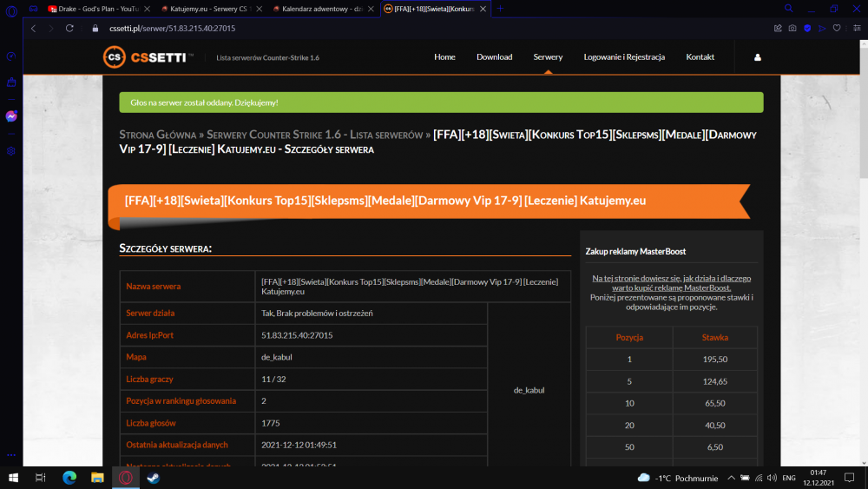The width and height of the screenshot is (868, 489).
Task: Open the Home menu item
Action: tap(444, 57)
